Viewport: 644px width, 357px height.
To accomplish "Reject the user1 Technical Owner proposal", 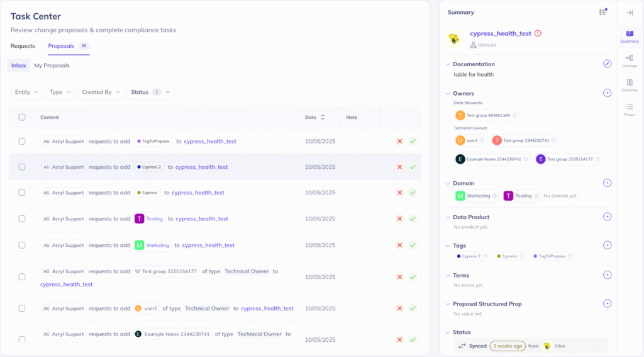I will pos(399,309).
